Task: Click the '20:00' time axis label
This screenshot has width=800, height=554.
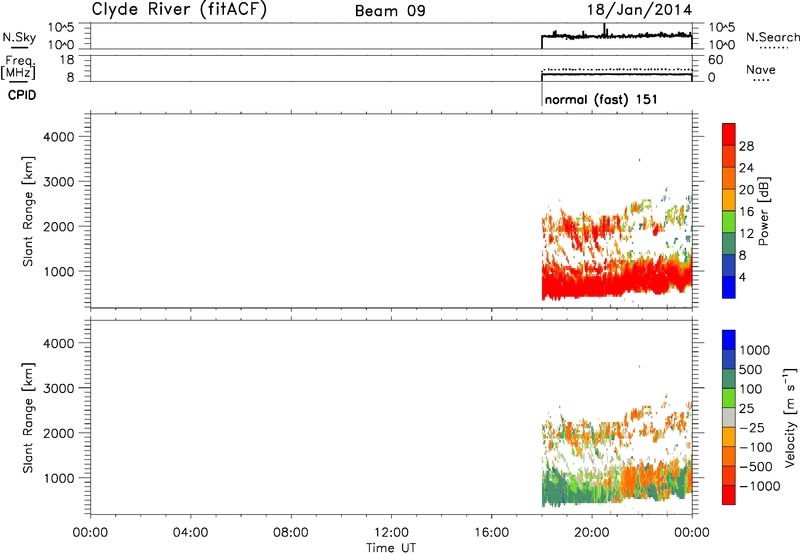Action: (592, 533)
